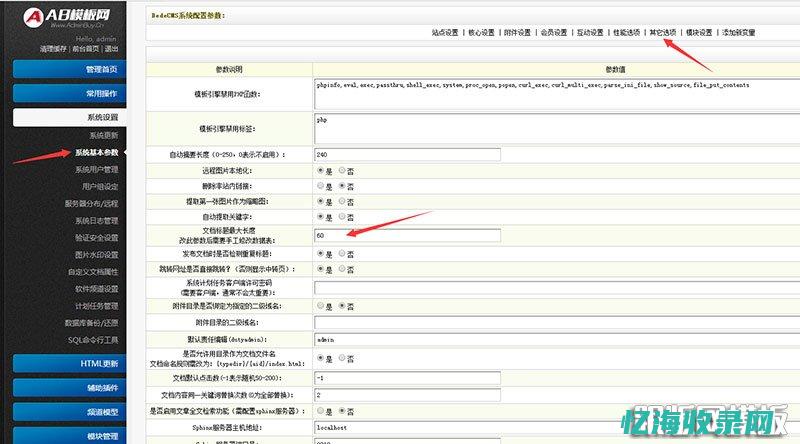Open 添加新变量 link
The width and height of the screenshot is (800, 444).
click(x=739, y=33)
